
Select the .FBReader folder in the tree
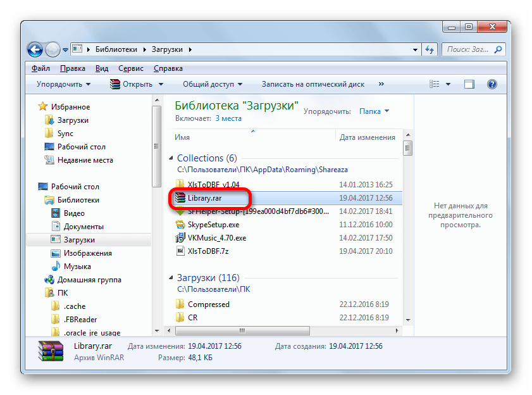click(80, 320)
